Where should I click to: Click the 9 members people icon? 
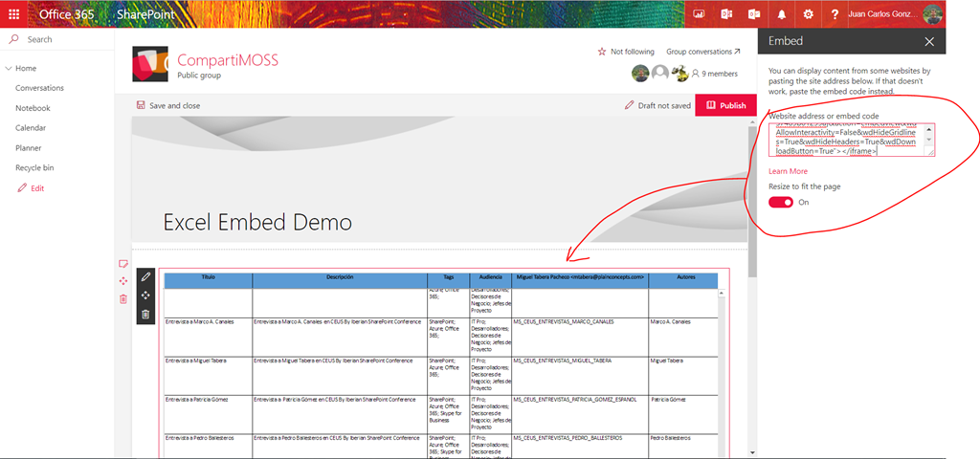click(x=695, y=74)
